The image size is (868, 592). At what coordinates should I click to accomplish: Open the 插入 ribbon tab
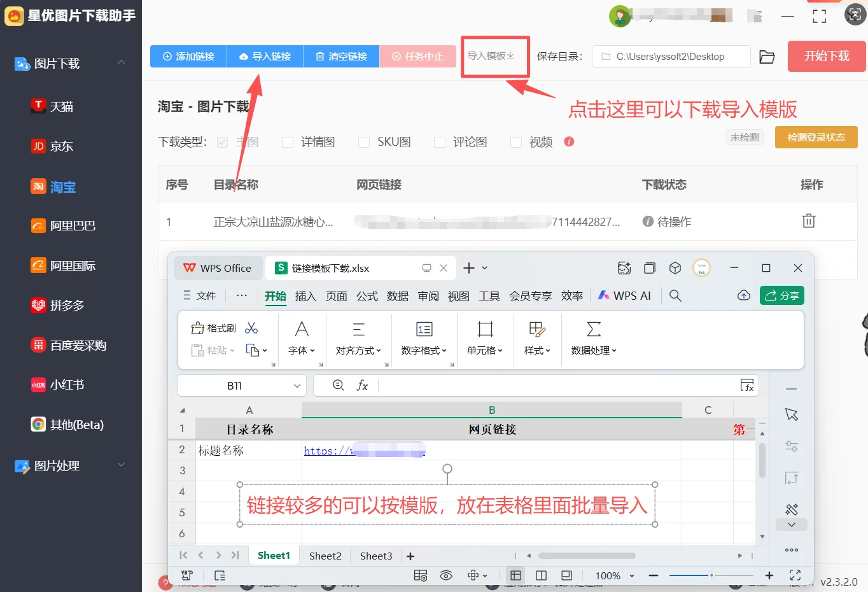pos(306,295)
